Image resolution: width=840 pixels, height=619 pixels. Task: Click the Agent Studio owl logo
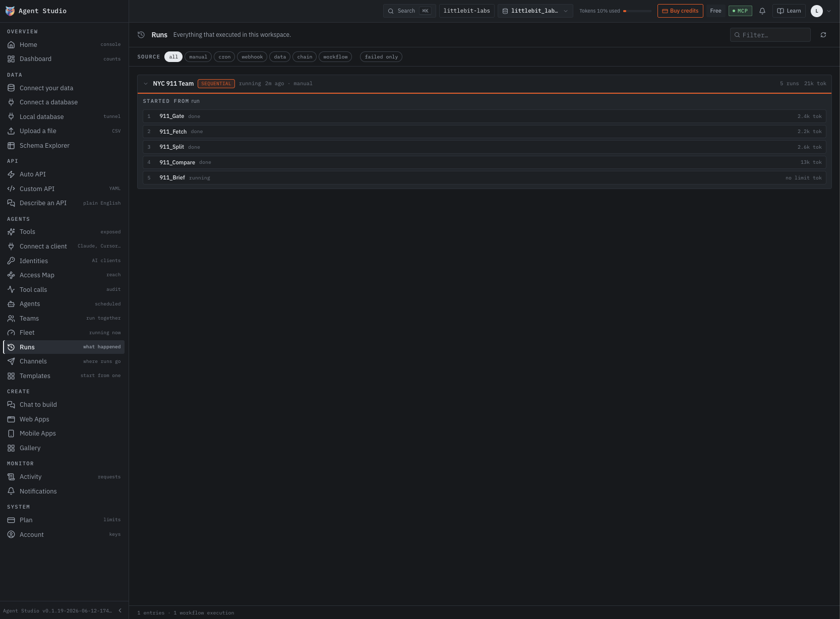[10, 11]
